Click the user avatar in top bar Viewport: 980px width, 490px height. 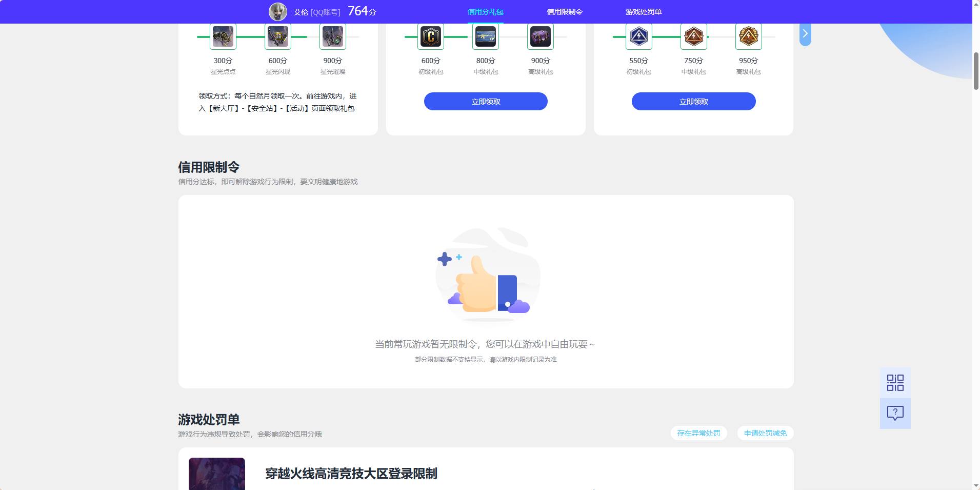278,12
